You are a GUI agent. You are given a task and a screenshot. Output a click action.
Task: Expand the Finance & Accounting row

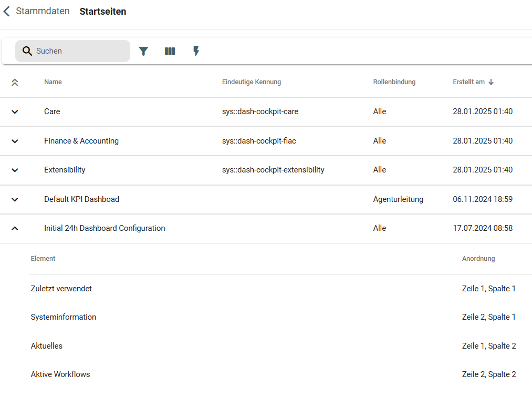tap(15, 141)
